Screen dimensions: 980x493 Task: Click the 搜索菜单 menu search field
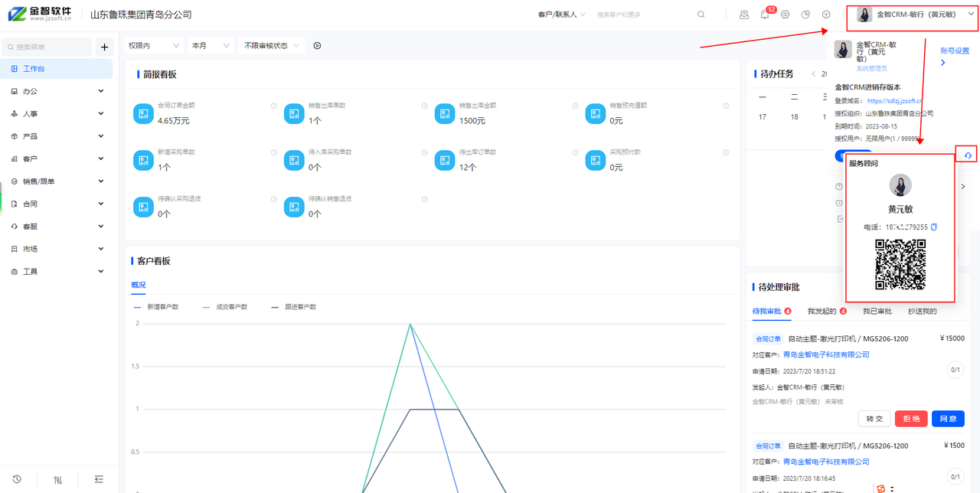click(47, 47)
